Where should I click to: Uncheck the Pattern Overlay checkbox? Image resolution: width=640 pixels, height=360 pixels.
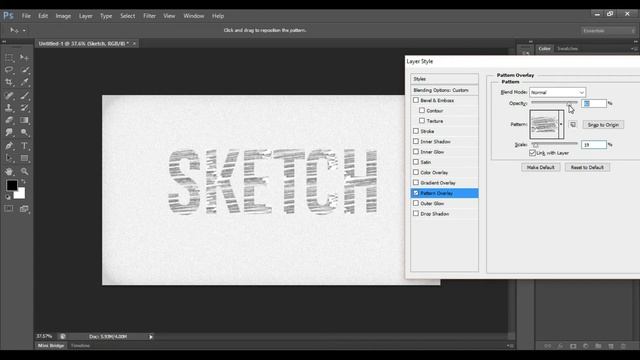(416, 193)
